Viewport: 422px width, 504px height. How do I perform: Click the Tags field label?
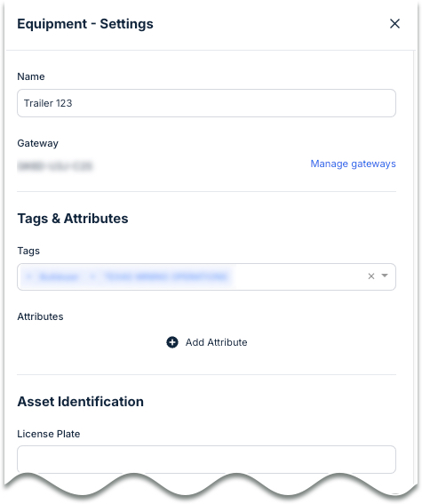28,251
